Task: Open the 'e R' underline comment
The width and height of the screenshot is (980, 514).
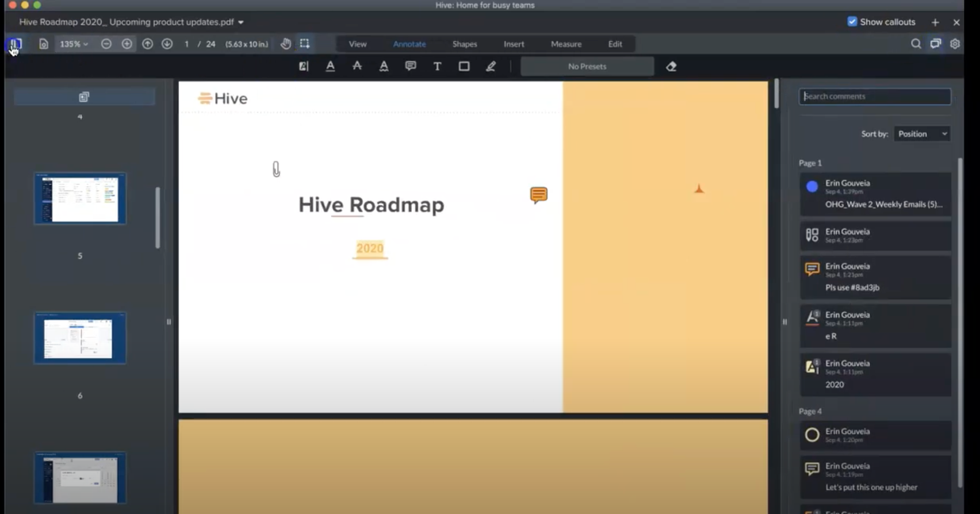Action: [x=875, y=325]
